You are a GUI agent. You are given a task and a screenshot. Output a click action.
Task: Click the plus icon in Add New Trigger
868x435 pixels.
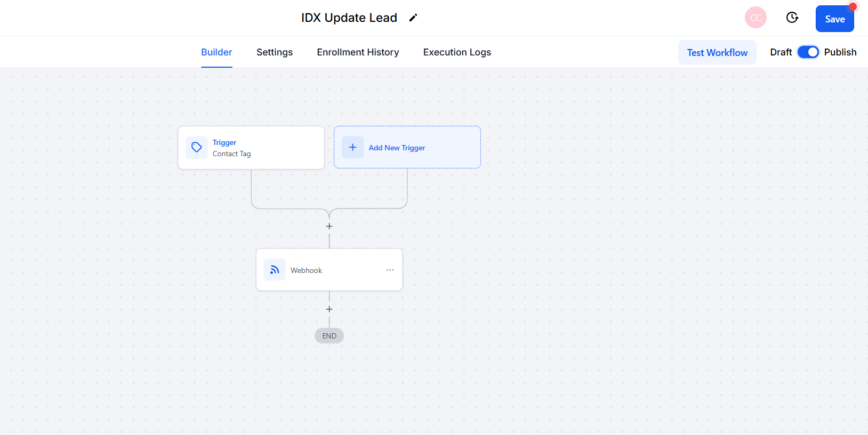[353, 148]
